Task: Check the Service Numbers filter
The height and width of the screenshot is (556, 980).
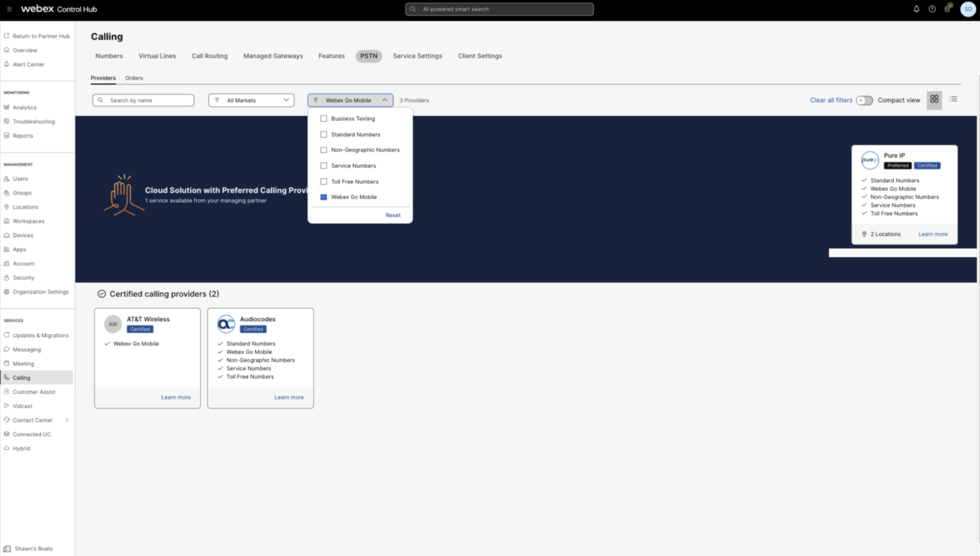Action: tap(323, 166)
